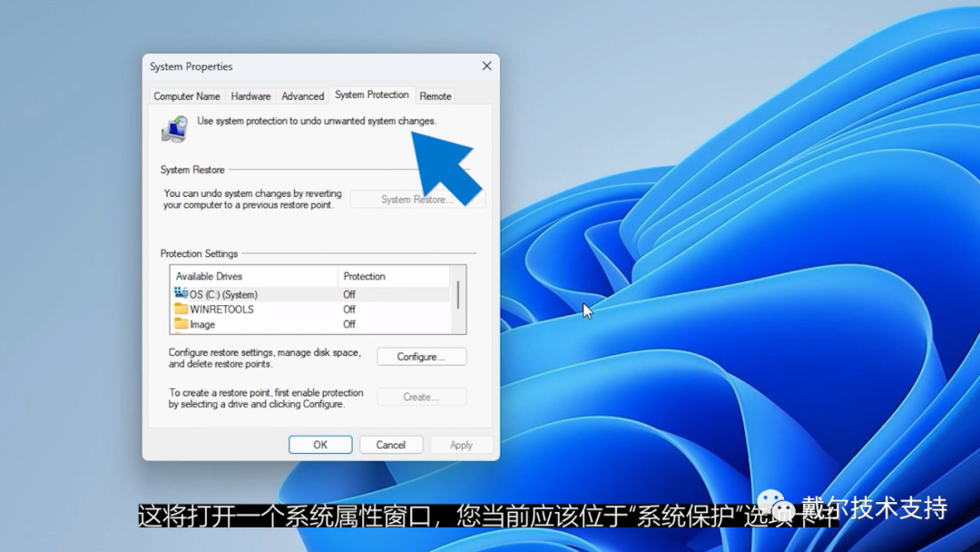Select the Image drive row
The image size is (980, 552).
(x=310, y=324)
